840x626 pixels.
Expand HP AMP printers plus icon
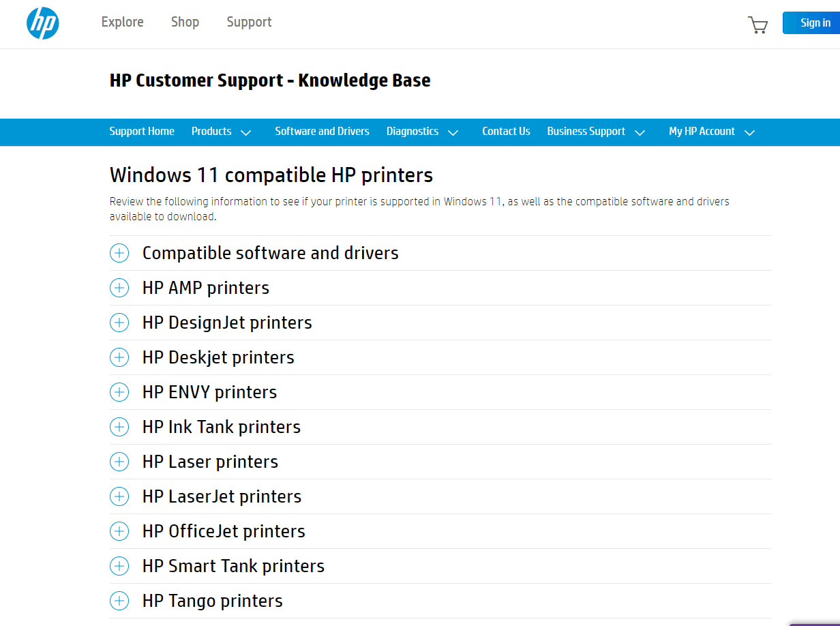119,288
